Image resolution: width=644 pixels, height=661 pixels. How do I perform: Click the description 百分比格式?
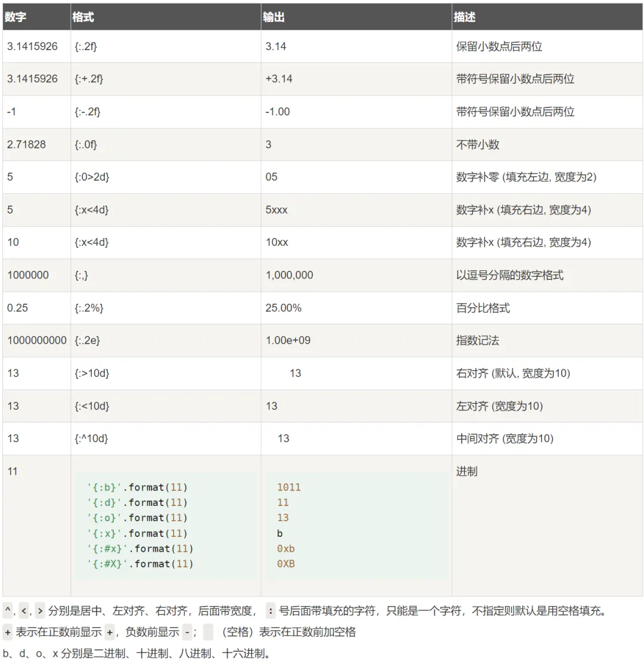pyautogui.click(x=483, y=308)
